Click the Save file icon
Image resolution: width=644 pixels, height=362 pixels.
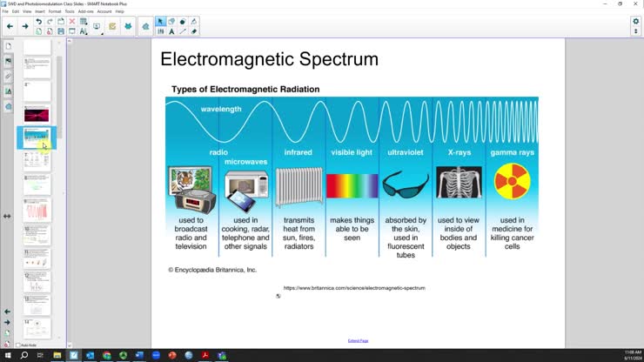click(x=61, y=31)
